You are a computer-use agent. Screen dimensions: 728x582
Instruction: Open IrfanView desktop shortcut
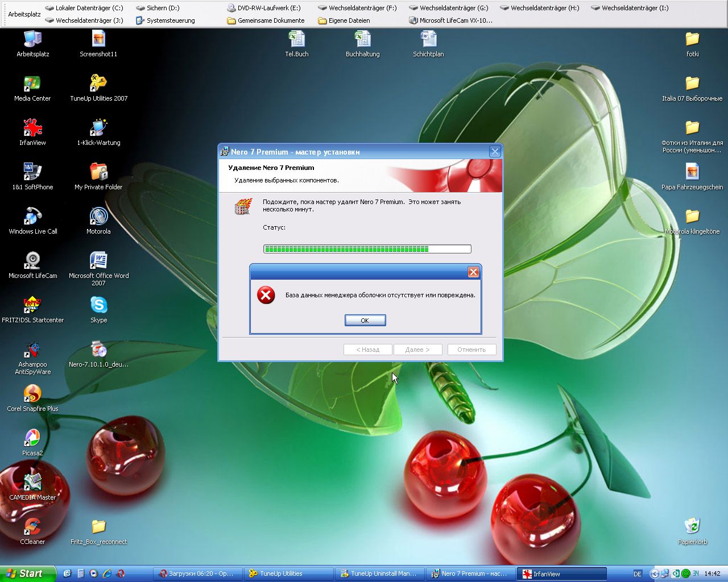tap(32, 132)
